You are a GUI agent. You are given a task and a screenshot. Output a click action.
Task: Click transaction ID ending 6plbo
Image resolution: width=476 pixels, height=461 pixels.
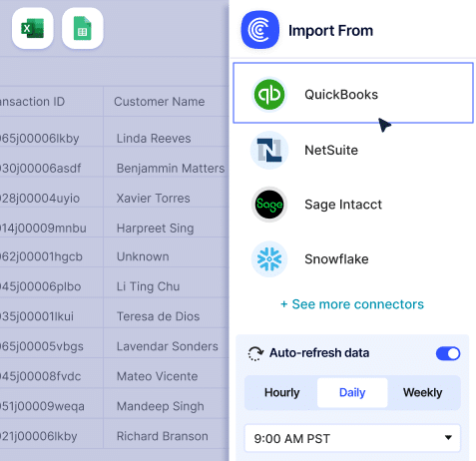(41, 286)
